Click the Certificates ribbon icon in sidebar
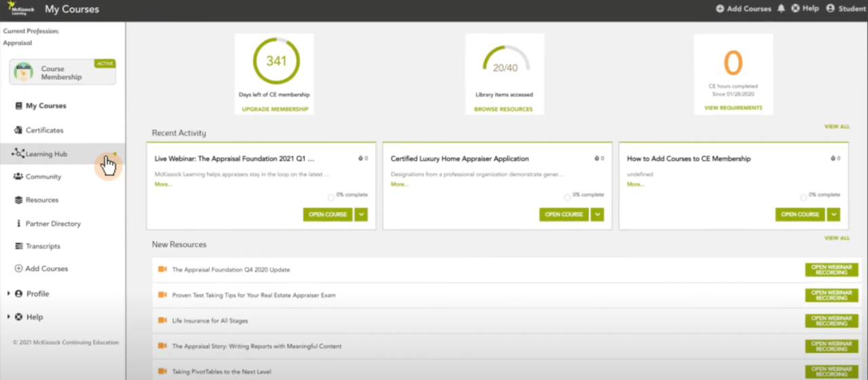The height and width of the screenshot is (380, 868). pos(19,130)
